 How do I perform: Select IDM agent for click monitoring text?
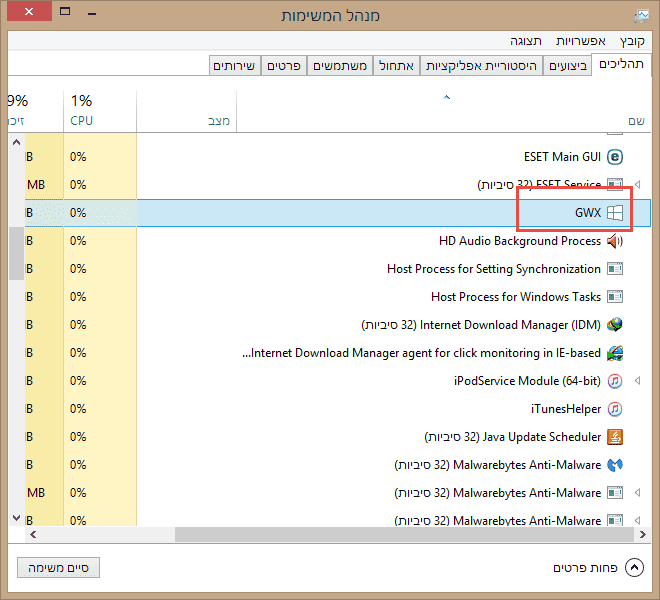421,353
